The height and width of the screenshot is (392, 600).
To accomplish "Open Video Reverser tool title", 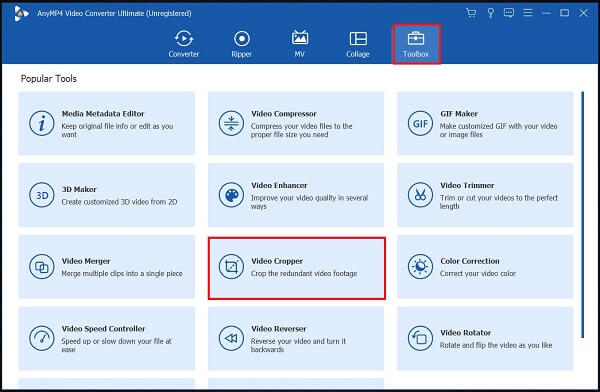I will [x=279, y=328].
